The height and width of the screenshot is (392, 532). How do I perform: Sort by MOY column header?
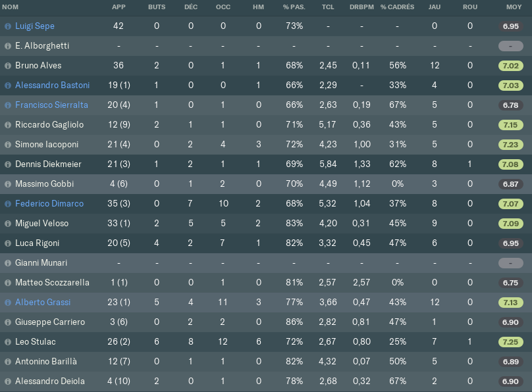pos(514,7)
